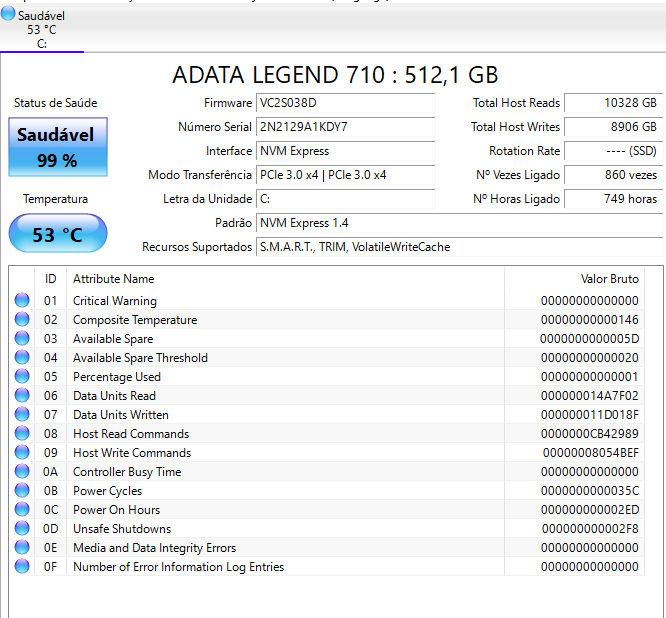The width and height of the screenshot is (666, 618).
Task: Click the status icon for Number of Error Information Log Entries
Action: click(x=22, y=567)
